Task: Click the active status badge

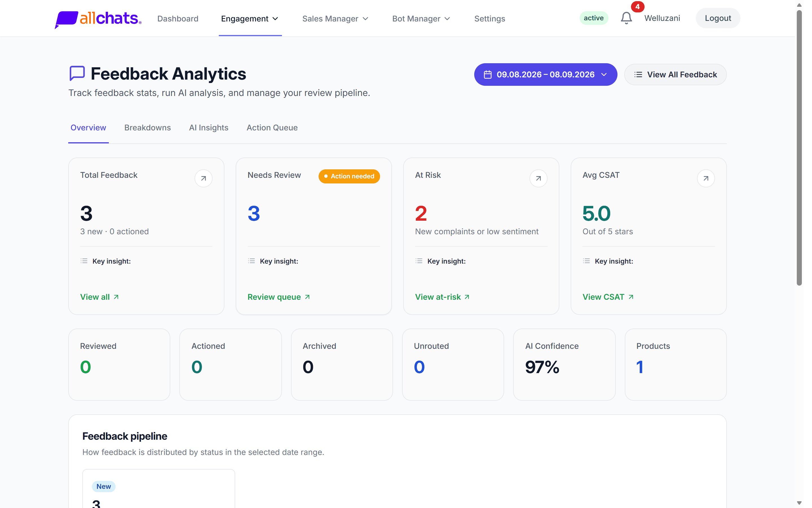Action: pos(593,18)
